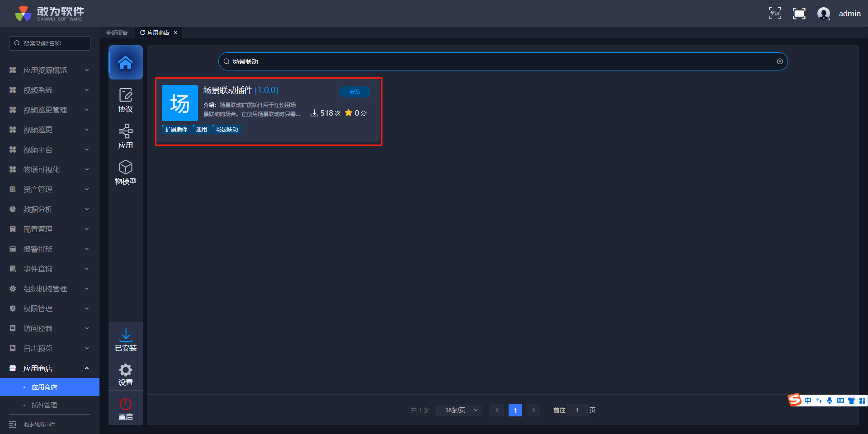Expand the 视频巡更 menu
Image resolution: width=868 pixels, height=434 pixels.
pyautogui.click(x=50, y=130)
